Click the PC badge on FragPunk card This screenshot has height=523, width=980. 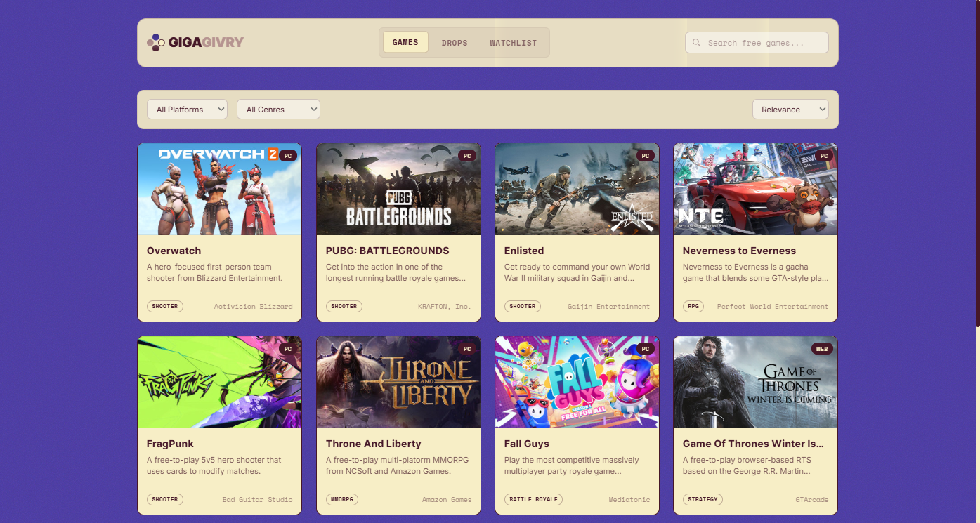287,349
